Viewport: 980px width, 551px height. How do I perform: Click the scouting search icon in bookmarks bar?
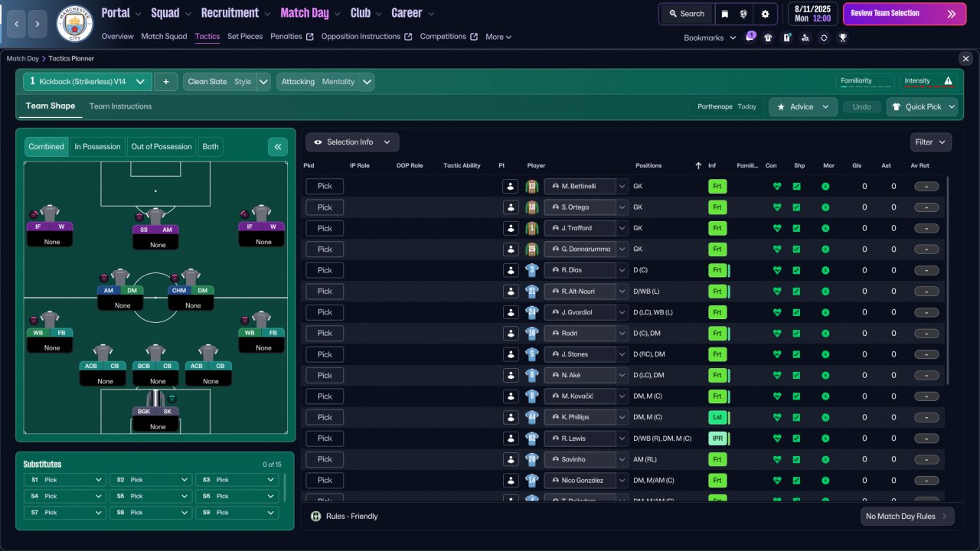[x=805, y=37]
